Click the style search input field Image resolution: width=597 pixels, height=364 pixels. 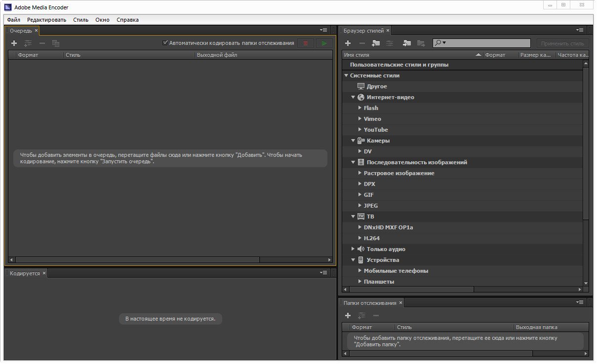pos(488,43)
